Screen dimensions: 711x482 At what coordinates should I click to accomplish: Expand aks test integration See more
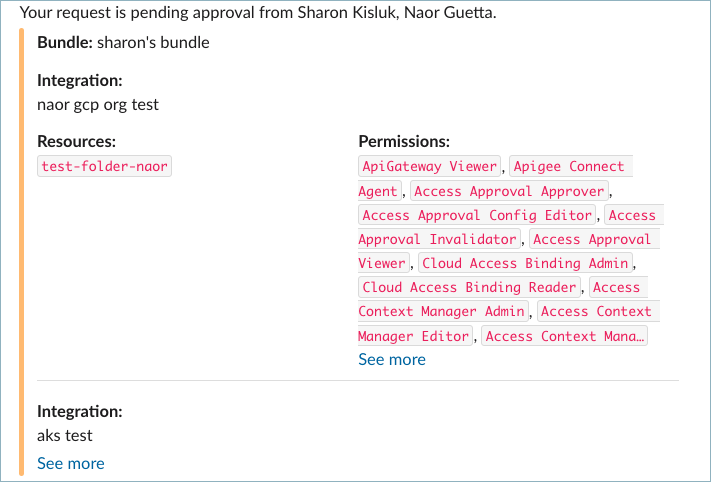[70, 463]
